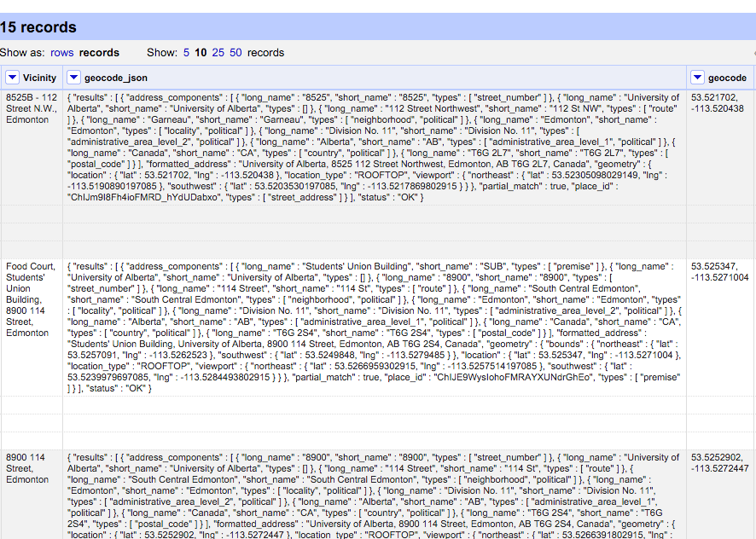Switch view to rows mode
The width and height of the screenshot is (756, 539).
coord(61,52)
